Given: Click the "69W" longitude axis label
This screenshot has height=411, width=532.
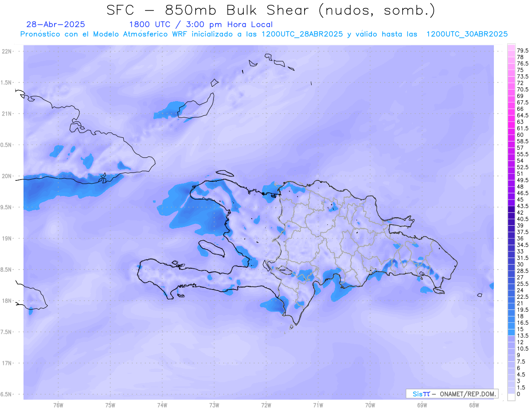Looking at the screenshot, I should [422, 405].
